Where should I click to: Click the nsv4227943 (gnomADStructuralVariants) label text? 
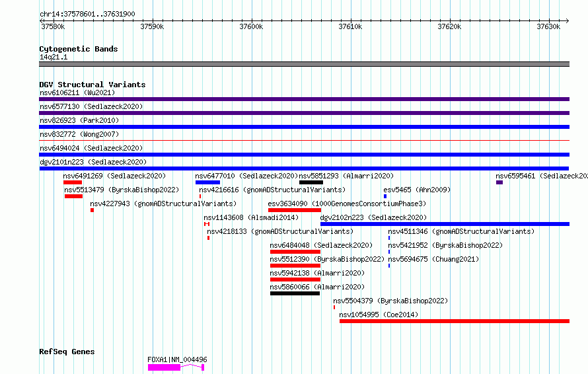pos(163,204)
